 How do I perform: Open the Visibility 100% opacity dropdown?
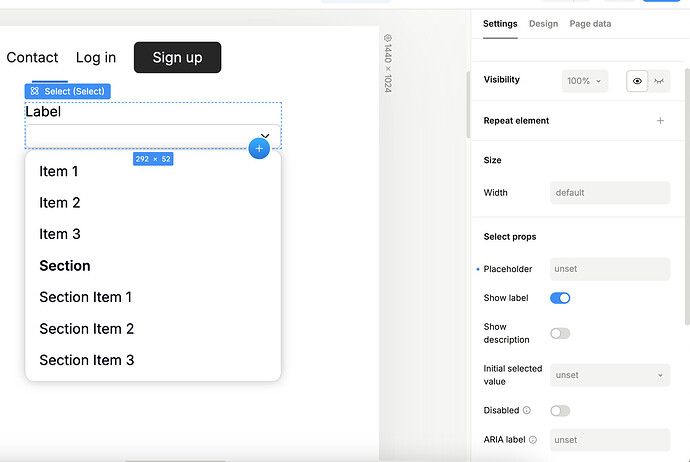[x=584, y=81]
